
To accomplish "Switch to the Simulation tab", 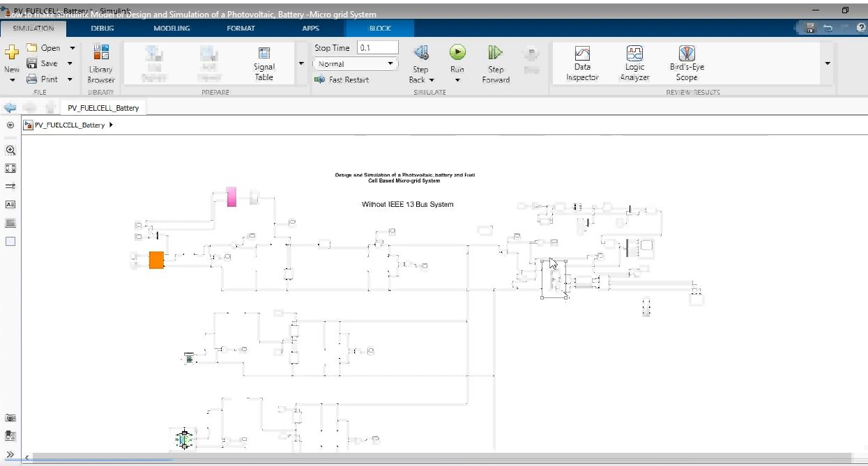I will coord(33,29).
